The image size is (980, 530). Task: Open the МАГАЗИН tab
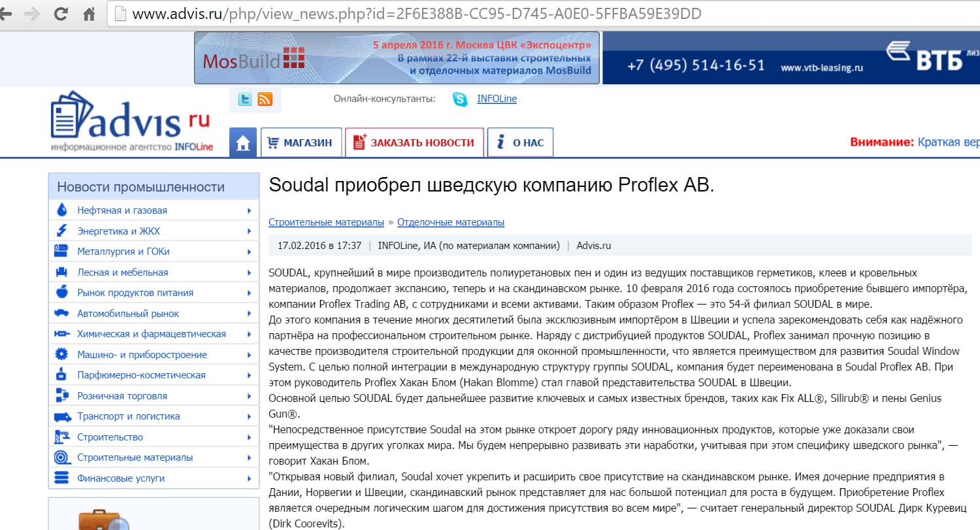(x=301, y=142)
